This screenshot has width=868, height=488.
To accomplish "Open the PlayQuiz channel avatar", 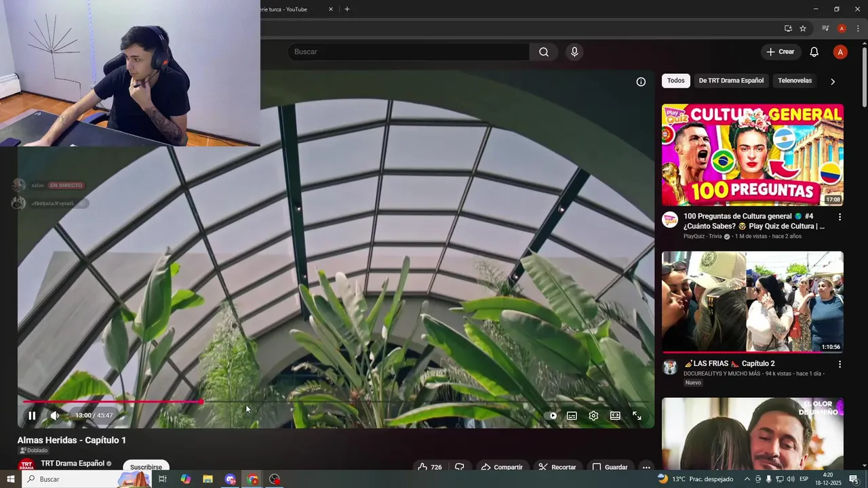I will tap(670, 220).
